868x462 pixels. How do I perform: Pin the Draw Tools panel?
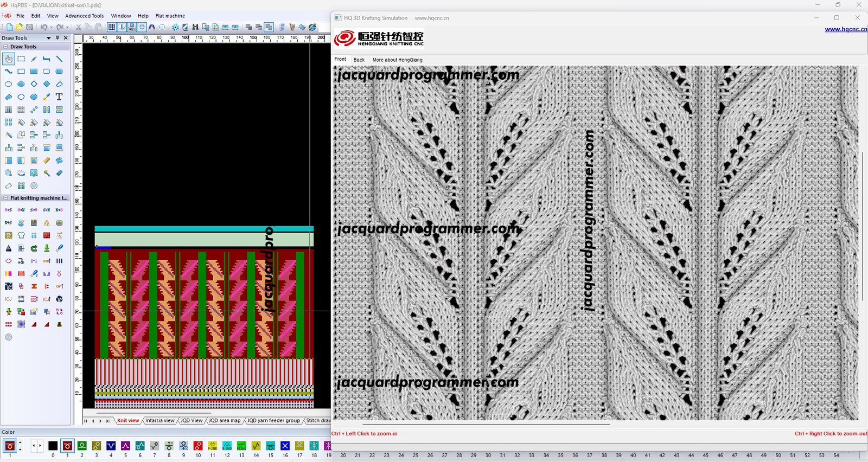(58, 38)
